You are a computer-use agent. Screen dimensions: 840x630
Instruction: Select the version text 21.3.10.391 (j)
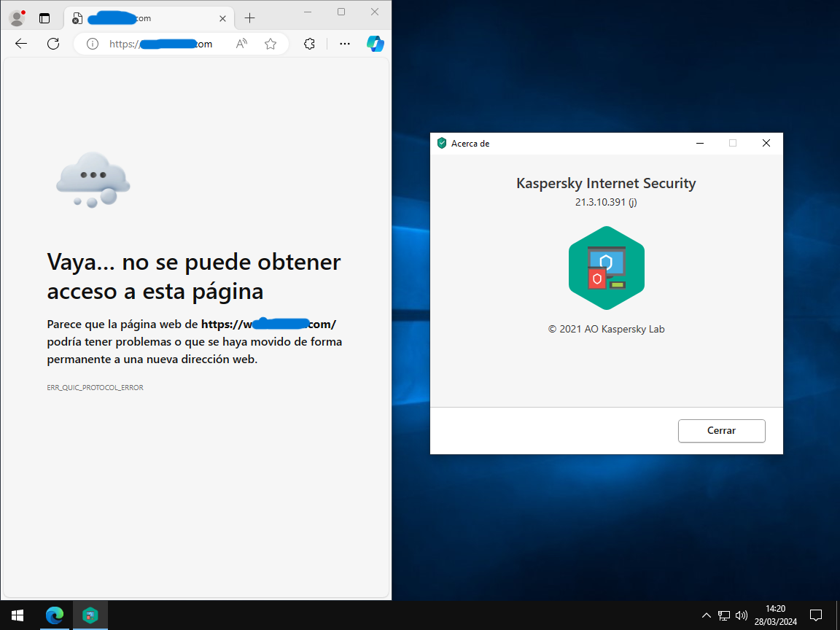tap(606, 202)
